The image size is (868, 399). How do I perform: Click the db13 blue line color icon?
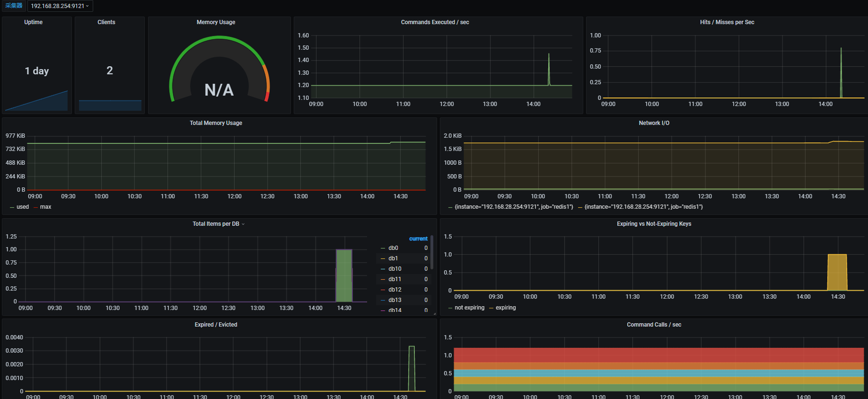383,300
